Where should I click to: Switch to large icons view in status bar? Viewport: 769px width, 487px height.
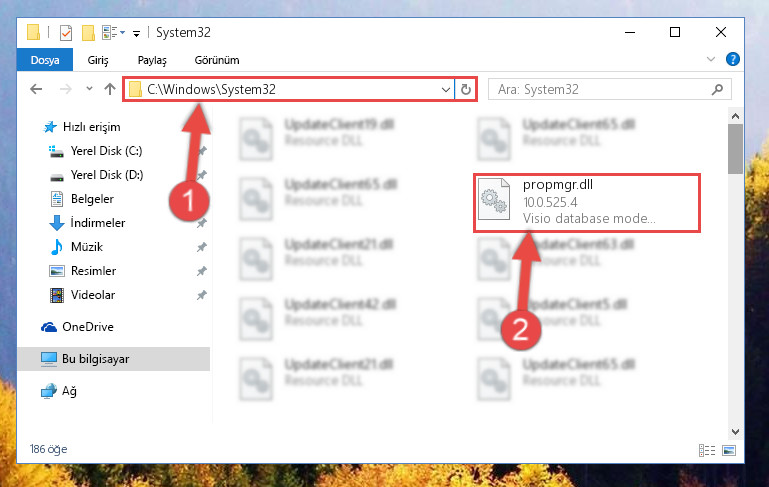coord(729,450)
